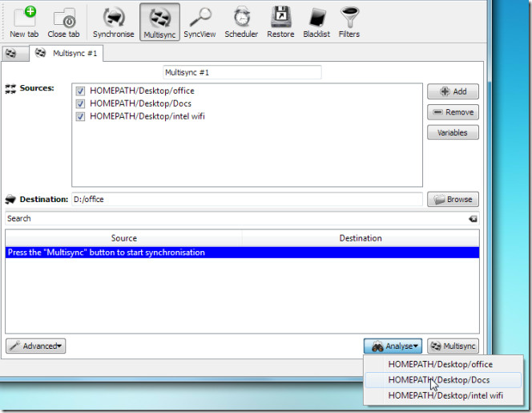Open SyncView with the magnifier icon

199,22
